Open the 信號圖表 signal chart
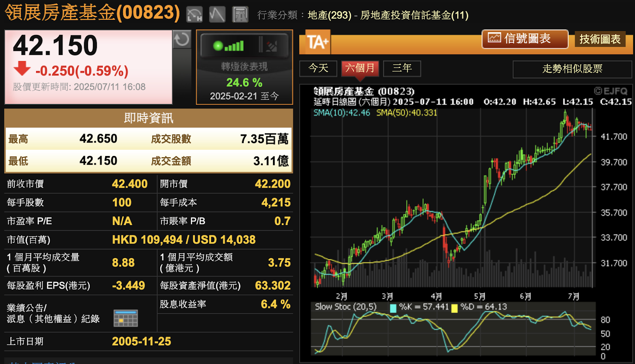 coord(525,39)
